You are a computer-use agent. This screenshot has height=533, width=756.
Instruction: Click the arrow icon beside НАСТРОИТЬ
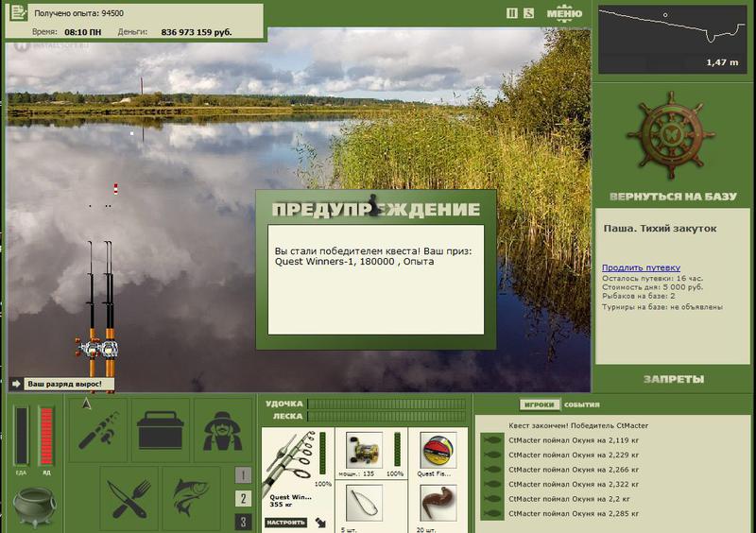pyautogui.click(x=320, y=523)
